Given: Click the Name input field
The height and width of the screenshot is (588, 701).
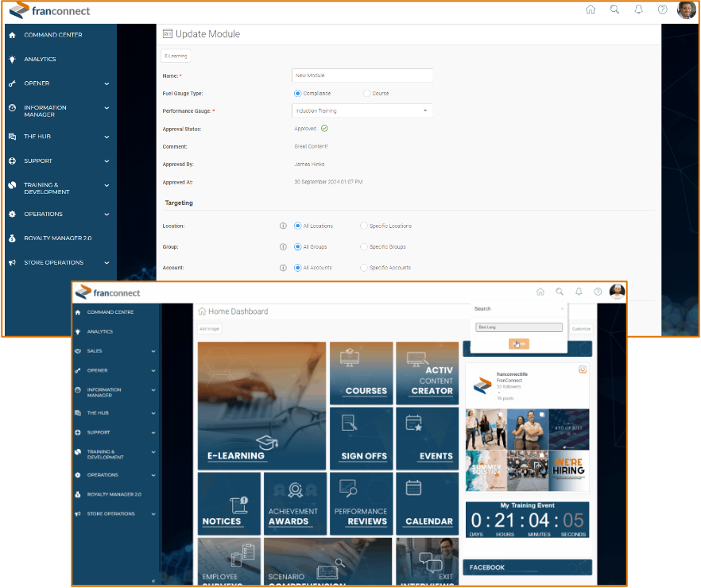Looking at the screenshot, I should (x=362, y=75).
